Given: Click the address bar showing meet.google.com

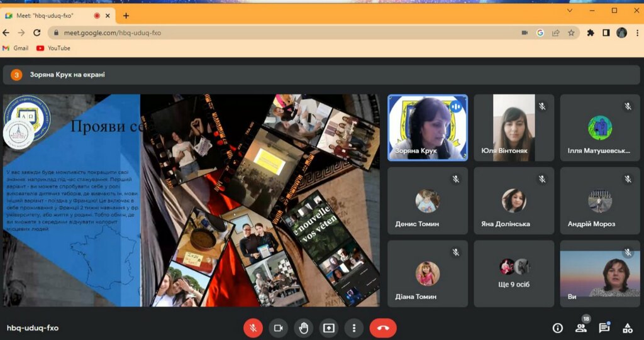Looking at the screenshot, I should (283, 33).
